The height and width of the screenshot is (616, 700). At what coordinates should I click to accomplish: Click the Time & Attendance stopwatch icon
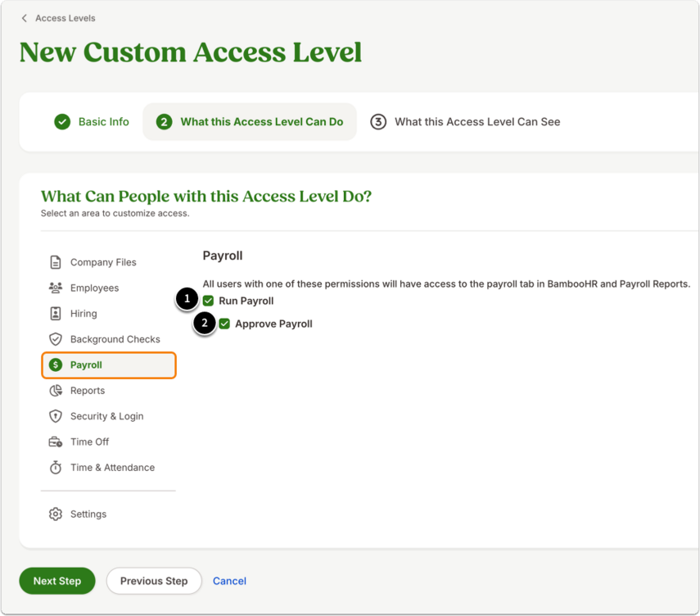(x=56, y=467)
